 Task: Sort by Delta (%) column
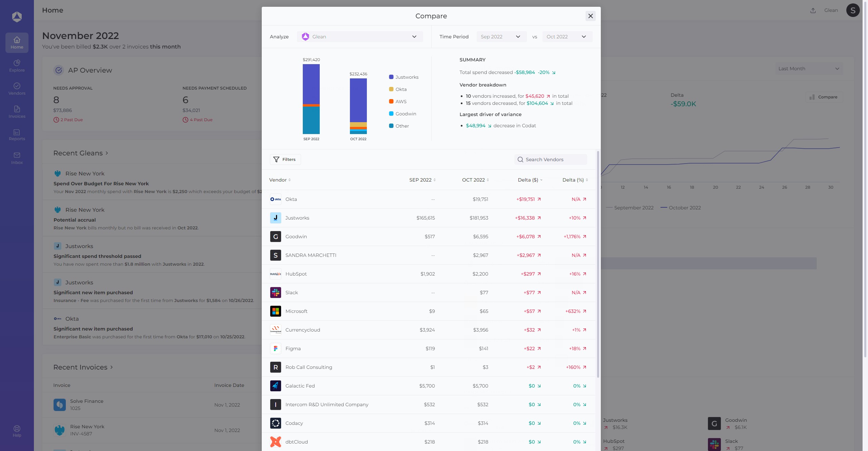pyautogui.click(x=575, y=180)
